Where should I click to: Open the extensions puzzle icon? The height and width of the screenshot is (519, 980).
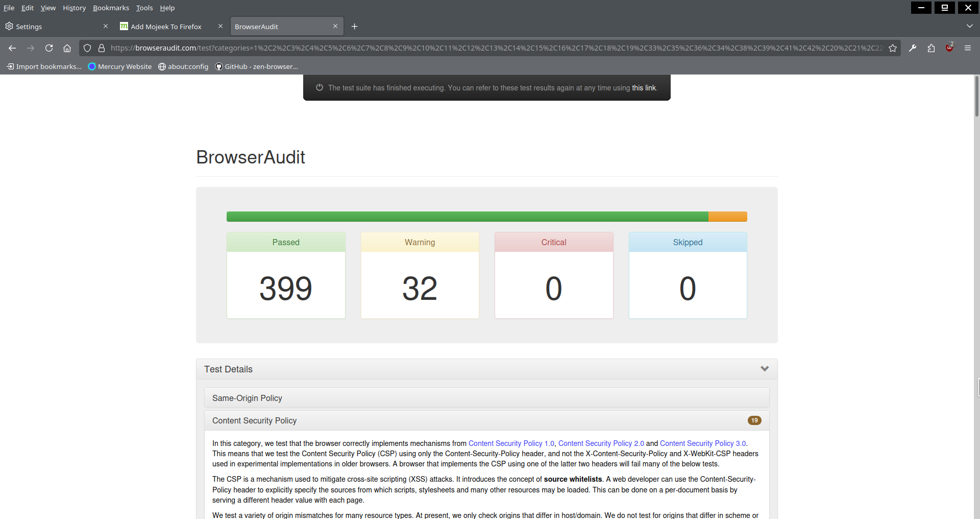(931, 48)
